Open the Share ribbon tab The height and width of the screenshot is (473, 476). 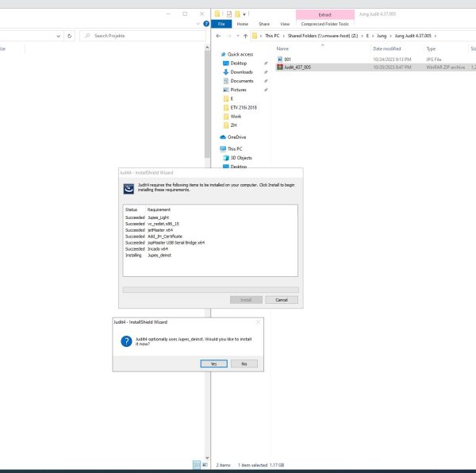tap(264, 24)
